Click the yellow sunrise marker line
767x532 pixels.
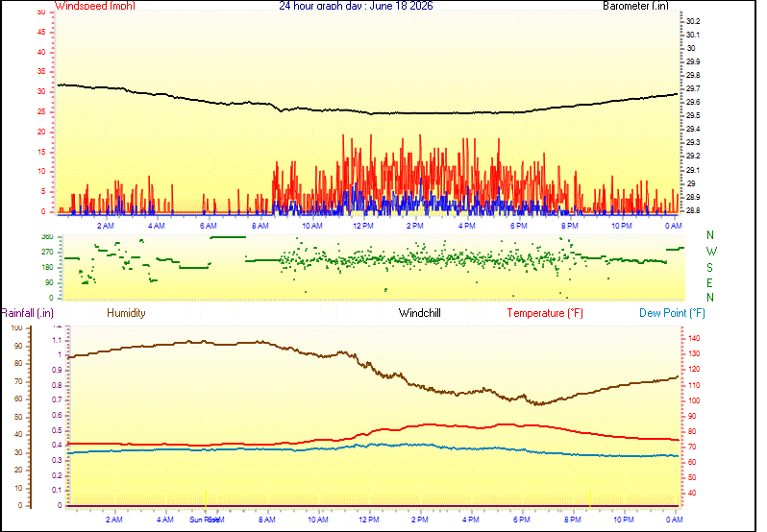point(206,499)
